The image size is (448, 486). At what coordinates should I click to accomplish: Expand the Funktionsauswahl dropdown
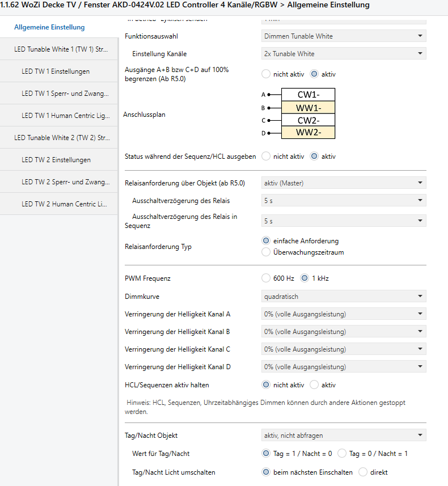click(344, 36)
